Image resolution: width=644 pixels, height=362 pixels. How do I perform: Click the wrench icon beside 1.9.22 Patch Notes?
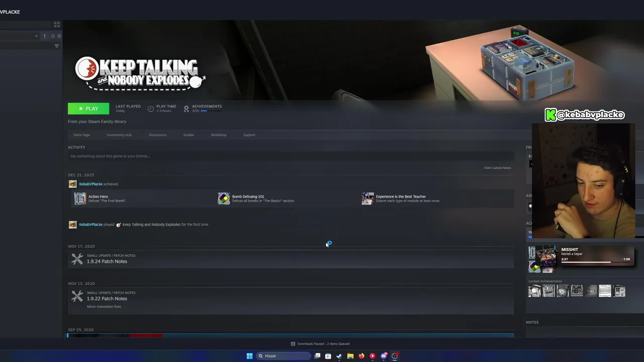77,297
